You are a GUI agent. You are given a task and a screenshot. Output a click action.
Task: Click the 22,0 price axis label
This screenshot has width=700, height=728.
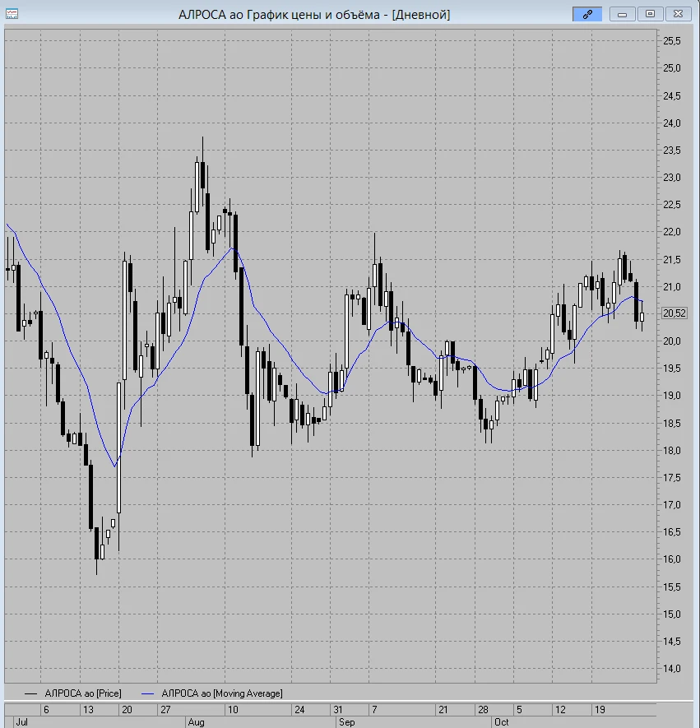point(672,232)
